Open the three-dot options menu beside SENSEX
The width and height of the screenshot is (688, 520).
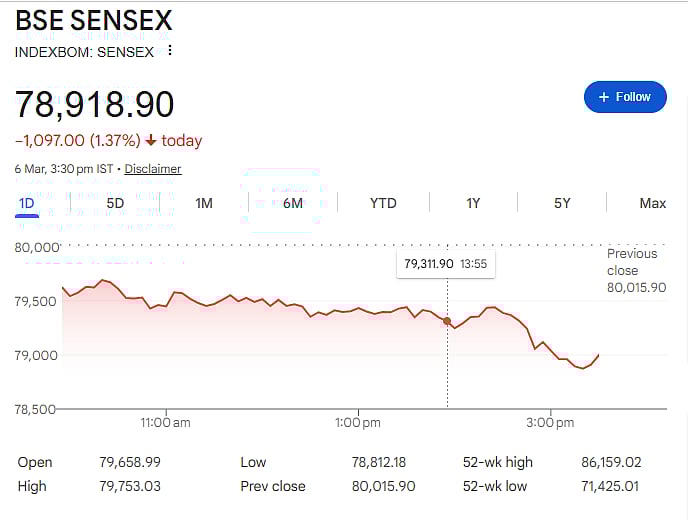(170, 51)
